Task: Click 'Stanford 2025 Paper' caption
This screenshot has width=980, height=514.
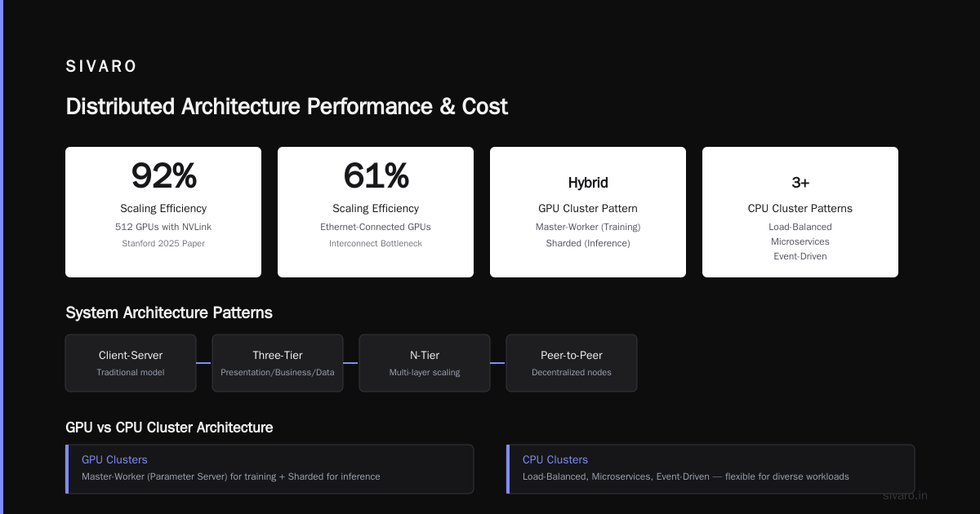Action: point(163,243)
